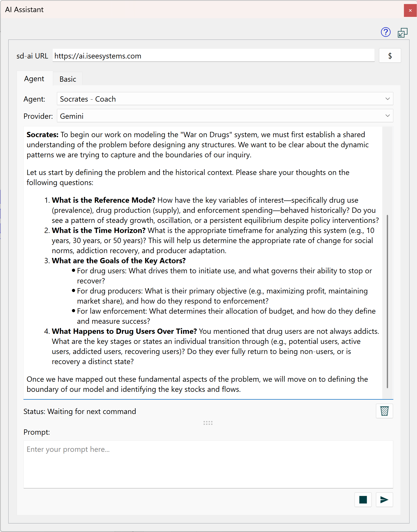The width and height of the screenshot is (417, 532).
Task: Click the 'For drug producers' bullet line
Action: (222, 296)
